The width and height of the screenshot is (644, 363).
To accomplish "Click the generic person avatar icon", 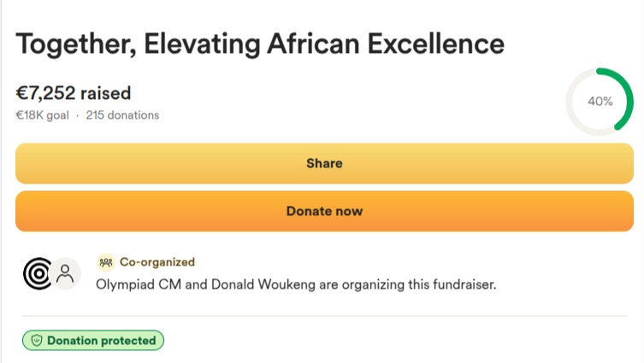I will [x=65, y=273].
